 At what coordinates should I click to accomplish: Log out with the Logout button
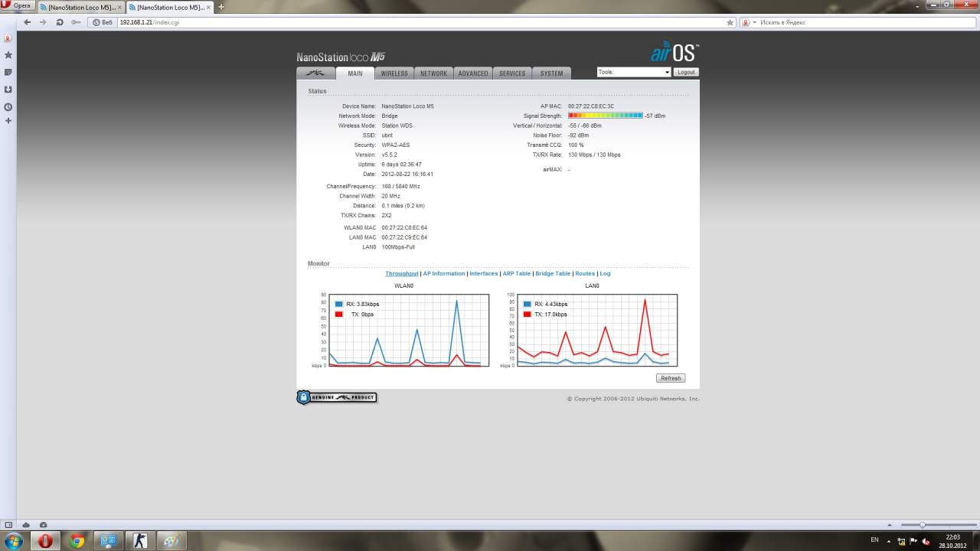tap(686, 72)
